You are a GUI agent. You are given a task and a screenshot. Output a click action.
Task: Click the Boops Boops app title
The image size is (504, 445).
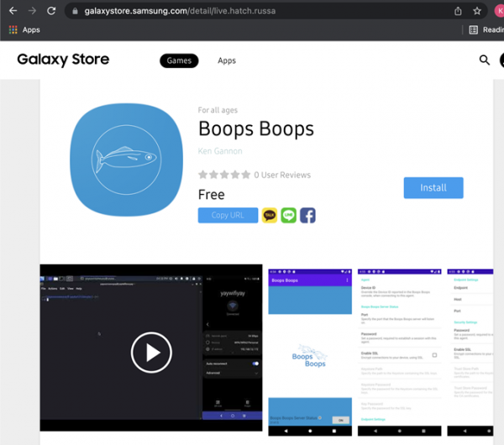(x=256, y=129)
